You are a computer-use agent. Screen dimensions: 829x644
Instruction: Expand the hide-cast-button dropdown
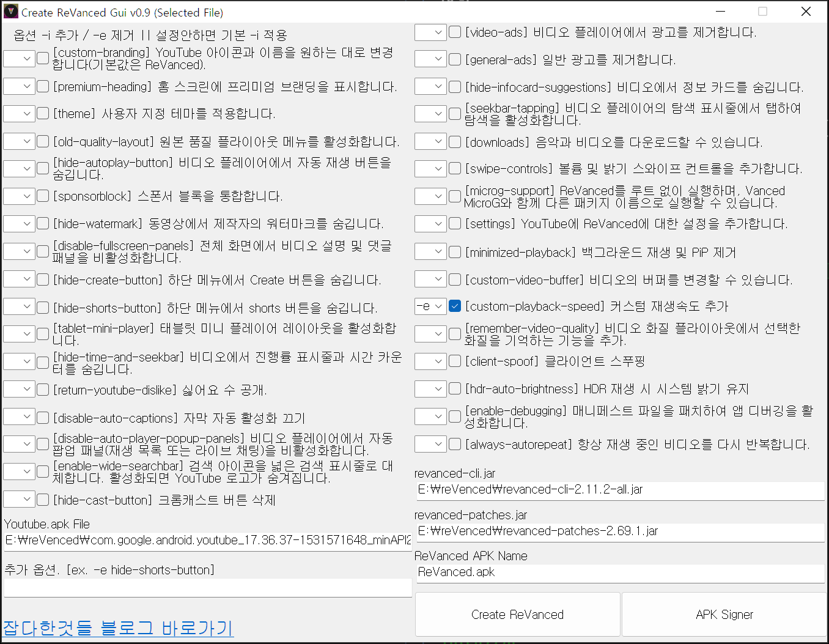(19, 499)
